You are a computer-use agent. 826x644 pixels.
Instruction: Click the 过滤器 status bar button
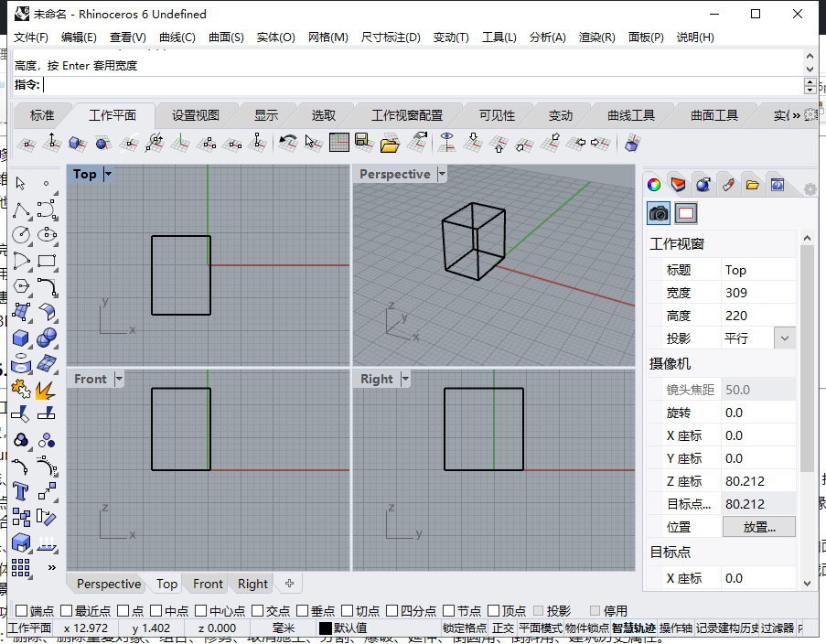[x=778, y=628]
